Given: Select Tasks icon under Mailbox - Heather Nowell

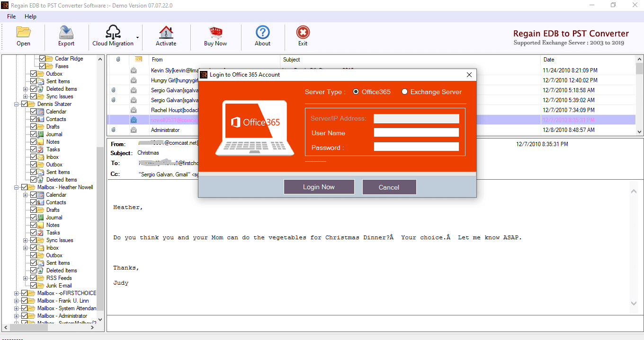Looking at the screenshot, I should click(x=41, y=233).
